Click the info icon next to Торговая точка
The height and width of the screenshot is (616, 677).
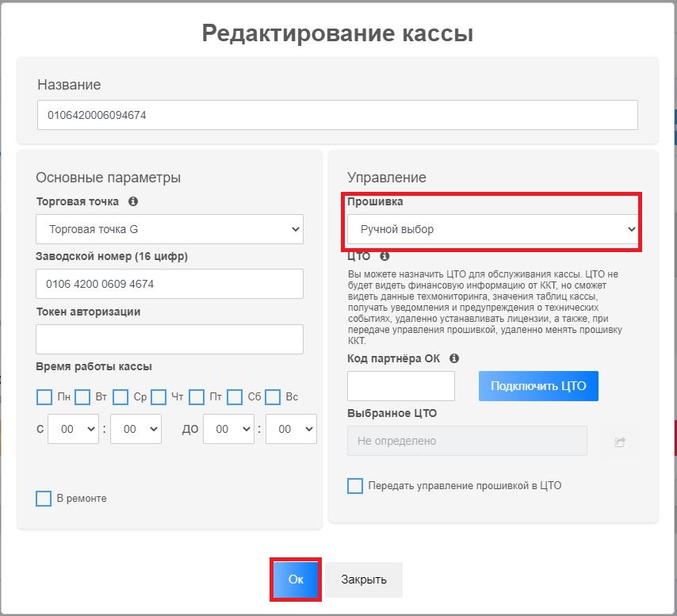tap(133, 201)
